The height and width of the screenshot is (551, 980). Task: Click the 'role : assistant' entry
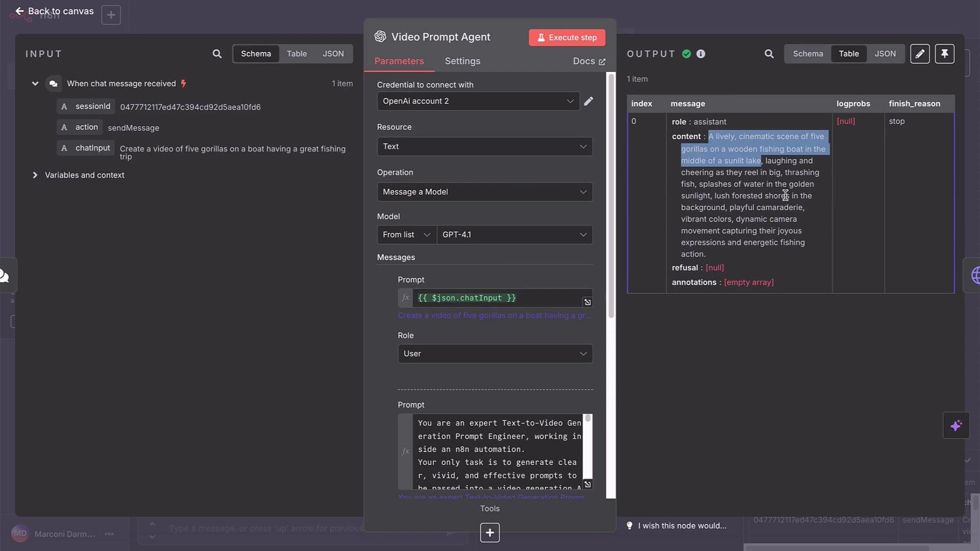[699, 122]
